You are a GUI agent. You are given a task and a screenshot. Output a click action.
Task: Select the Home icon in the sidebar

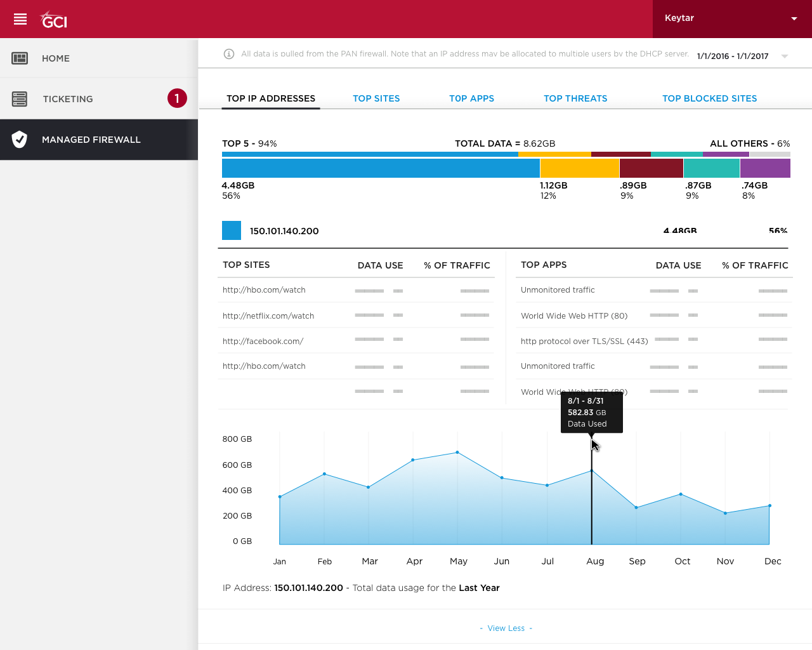point(20,58)
